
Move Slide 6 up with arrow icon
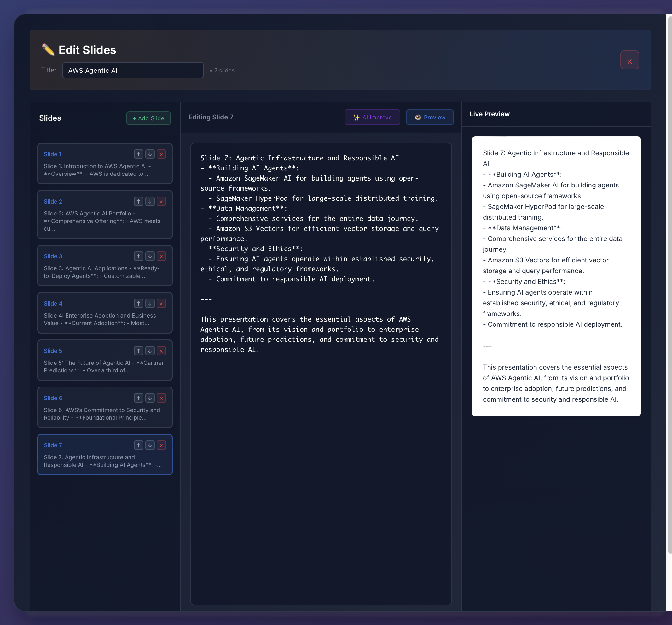coord(139,398)
